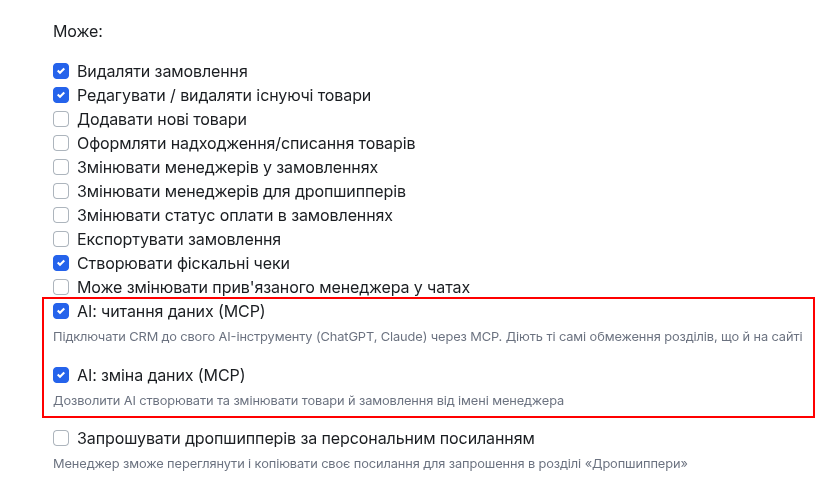Uncheck "Редагувати / видаляти існуючі товари" checkbox
833x500 pixels.
point(61,95)
